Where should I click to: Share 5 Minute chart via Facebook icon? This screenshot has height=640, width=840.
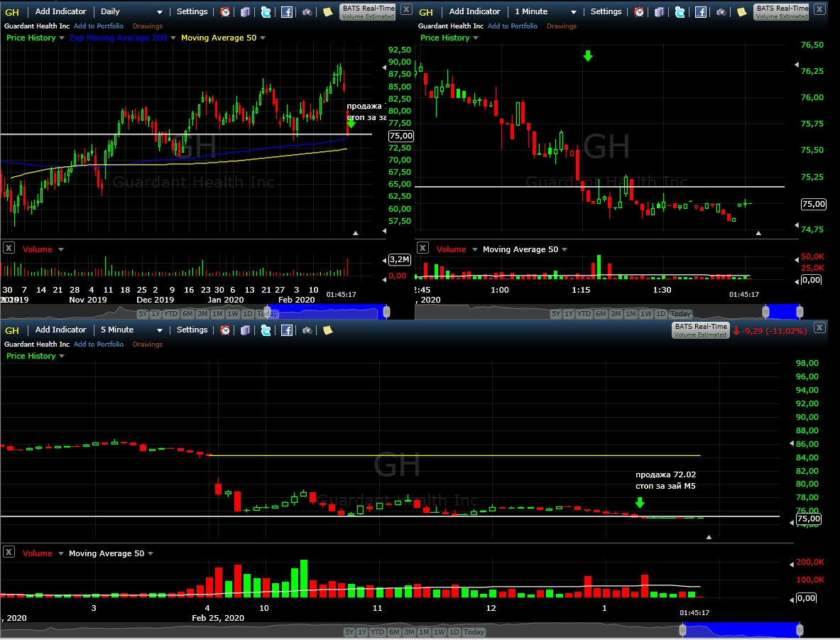(287, 330)
